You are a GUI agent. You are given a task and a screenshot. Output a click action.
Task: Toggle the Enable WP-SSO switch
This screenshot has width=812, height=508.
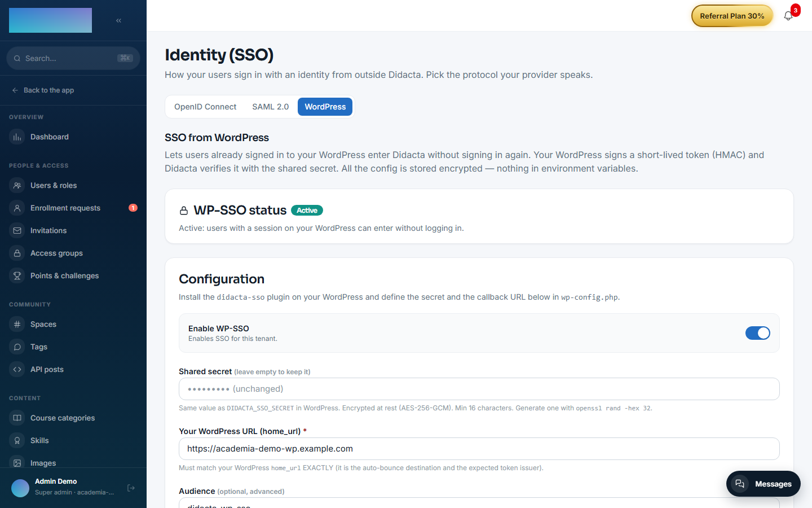[x=758, y=333]
